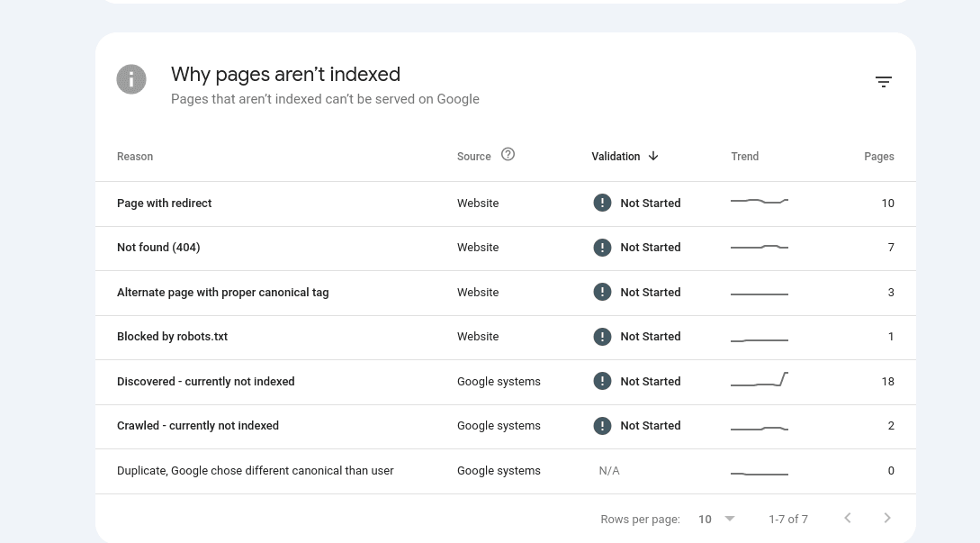Open the table filter icon
The height and width of the screenshot is (543, 980).
[x=883, y=82]
